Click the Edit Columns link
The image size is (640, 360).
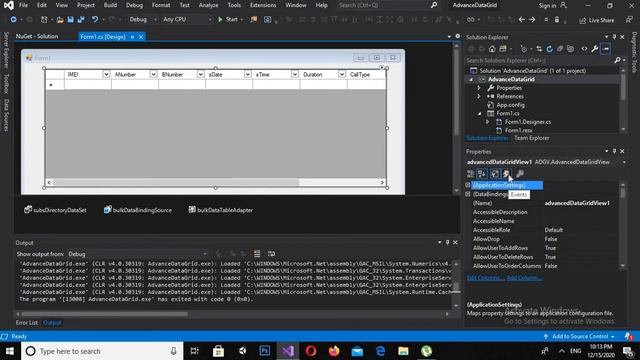tap(485, 278)
